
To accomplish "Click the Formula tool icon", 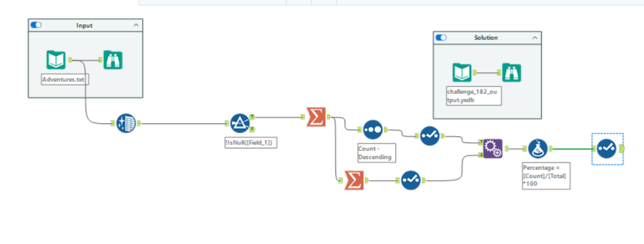I will click(538, 148).
